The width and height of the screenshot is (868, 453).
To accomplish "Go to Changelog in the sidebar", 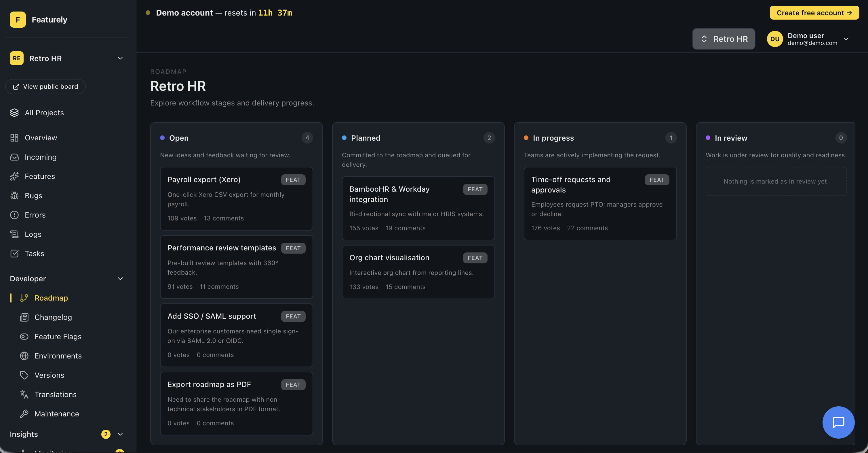I will [x=53, y=317].
